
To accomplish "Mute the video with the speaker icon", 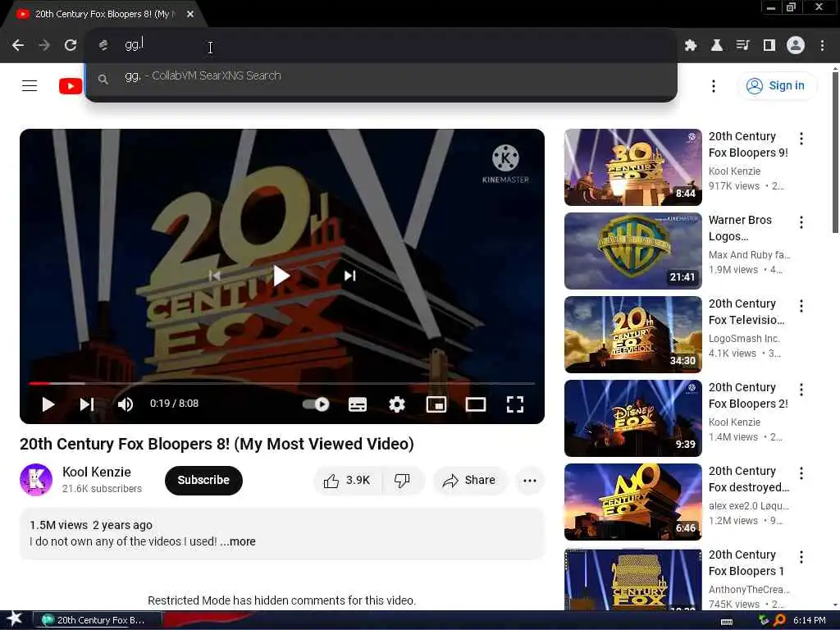I will (x=126, y=404).
